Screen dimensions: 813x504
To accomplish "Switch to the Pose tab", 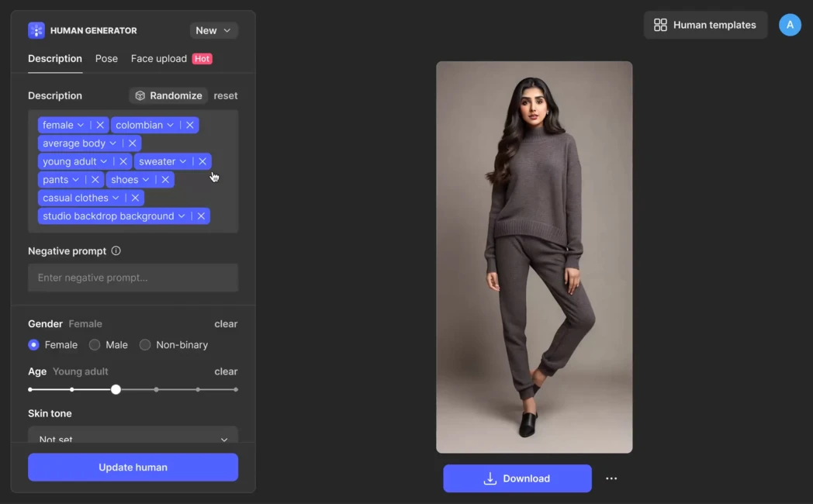I will tap(106, 58).
